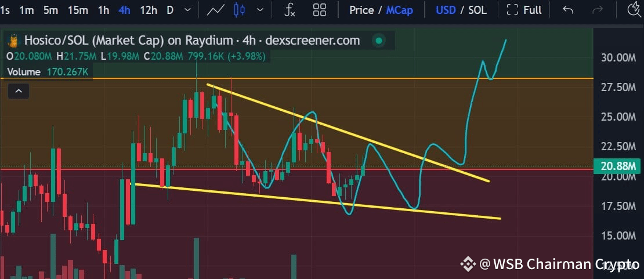Switch to the 15m timeframe

click(x=78, y=10)
